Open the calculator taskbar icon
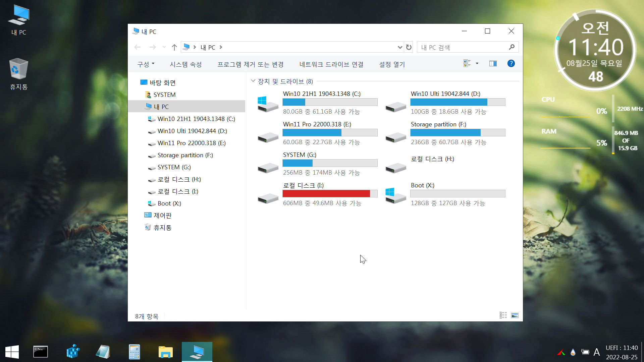 click(x=134, y=352)
